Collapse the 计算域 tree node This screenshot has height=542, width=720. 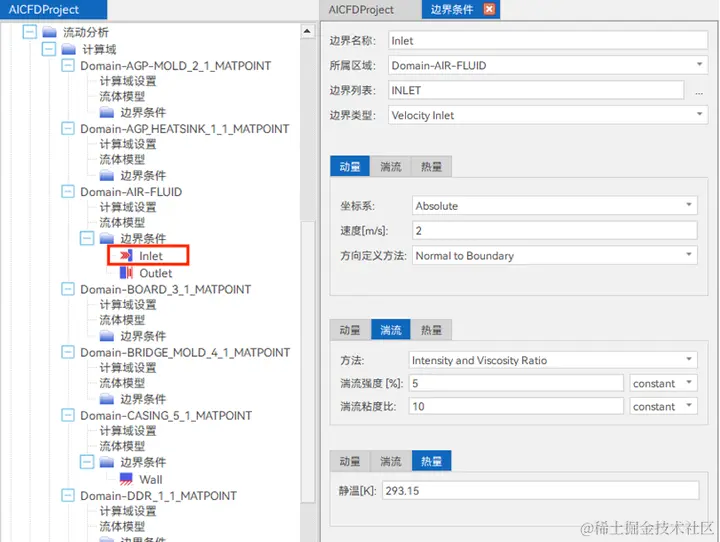pos(49,49)
